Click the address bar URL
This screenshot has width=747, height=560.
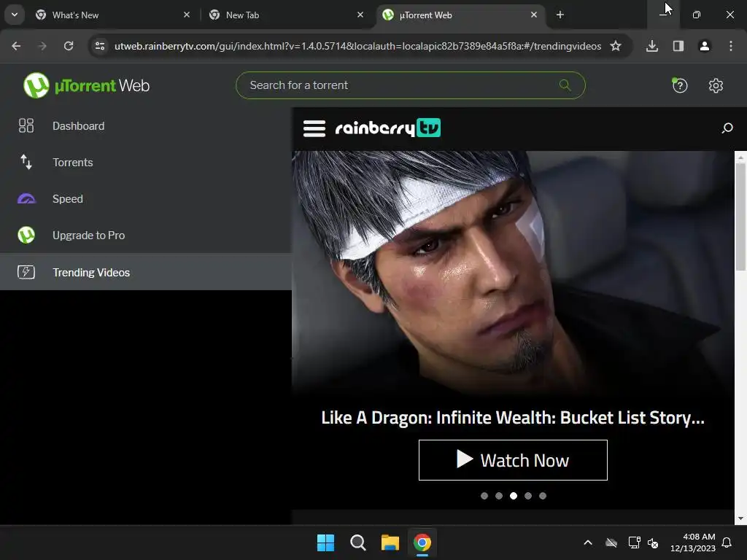(357, 46)
